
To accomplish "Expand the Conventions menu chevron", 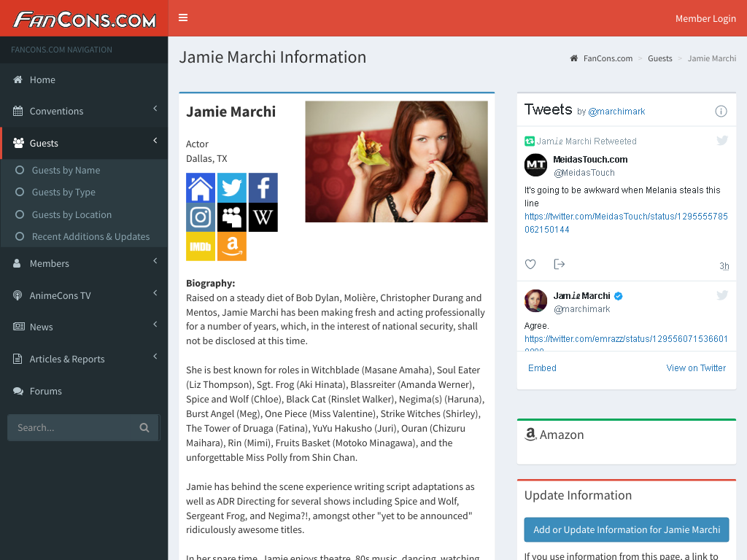I will (x=155, y=109).
